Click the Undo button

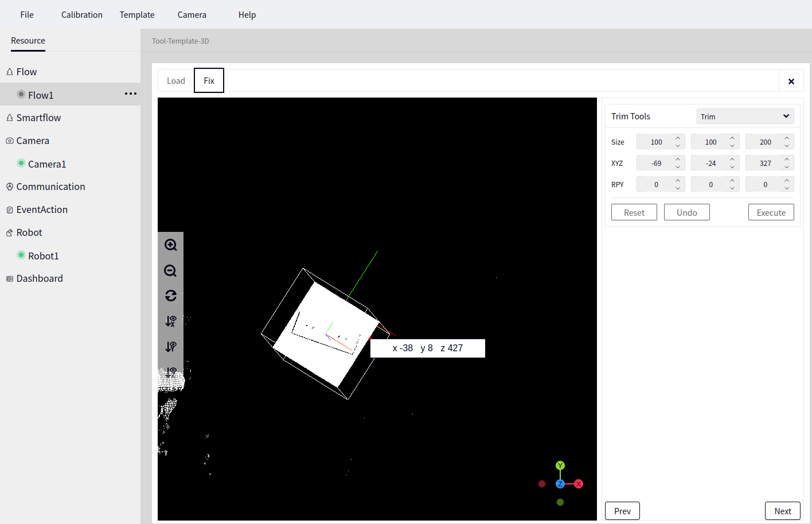coord(687,212)
